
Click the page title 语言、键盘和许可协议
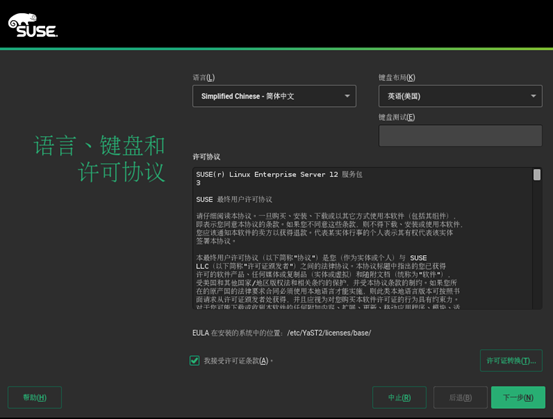(99, 159)
